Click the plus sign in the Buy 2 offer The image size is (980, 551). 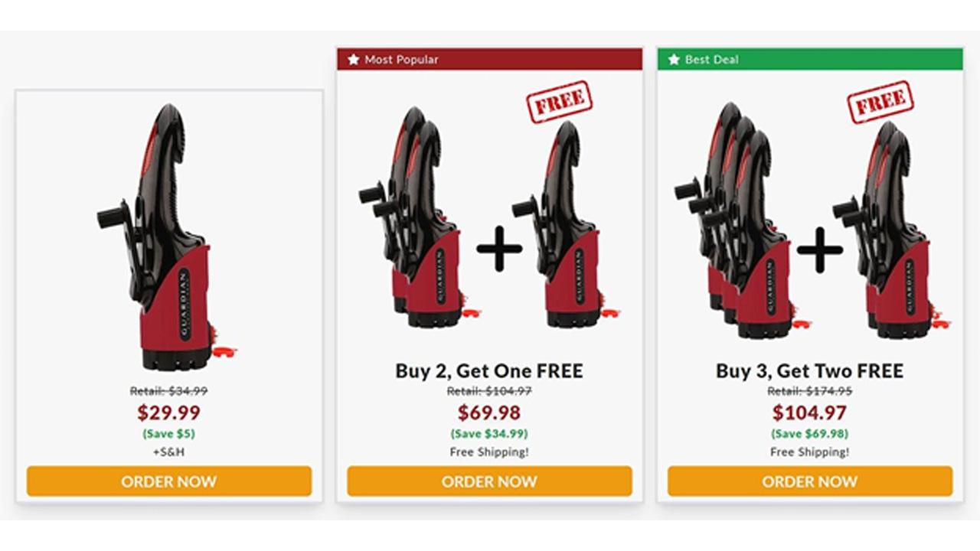499,249
